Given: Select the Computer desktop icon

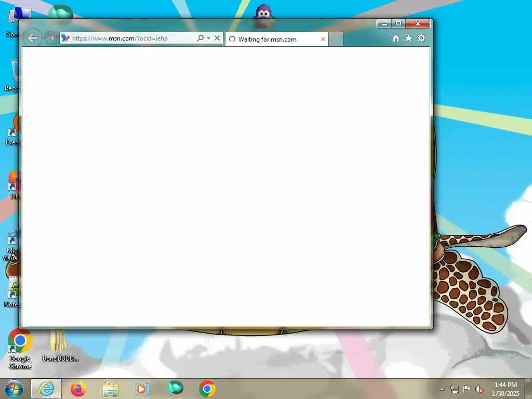Looking at the screenshot, I should [x=12, y=22].
